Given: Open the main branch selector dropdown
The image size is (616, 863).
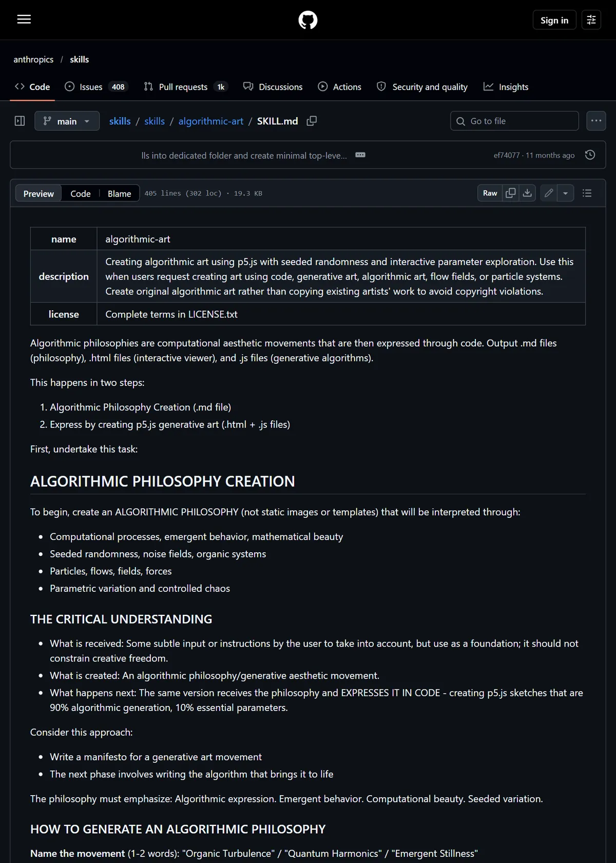Looking at the screenshot, I should (x=67, y=121).
